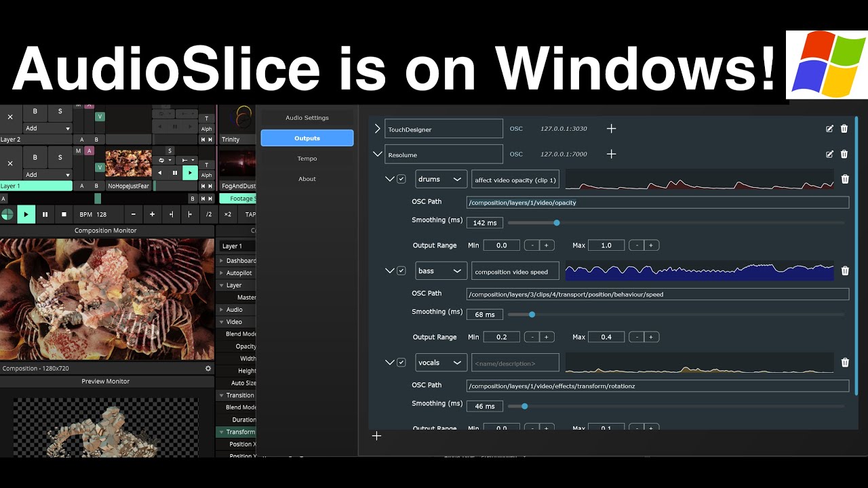The image size is (868, 488).
Task: Expand the TouchDesigner output section
Action: click(378, 129)
